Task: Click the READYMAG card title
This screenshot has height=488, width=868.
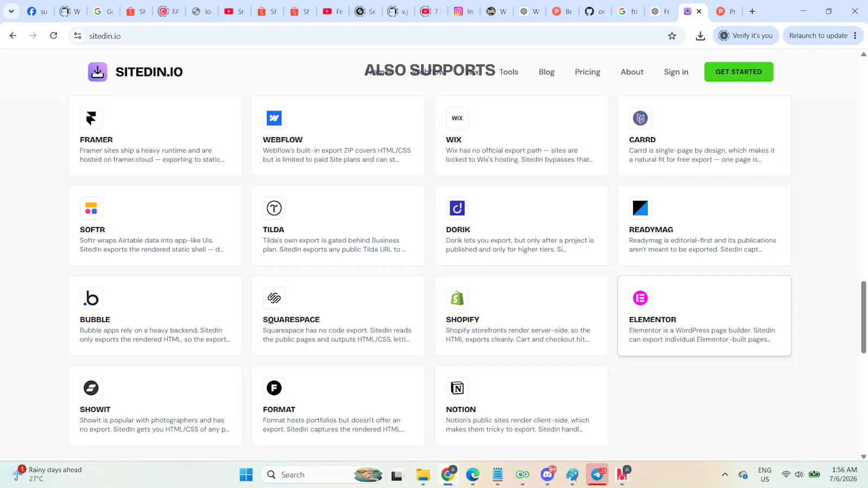Action: 651,230
